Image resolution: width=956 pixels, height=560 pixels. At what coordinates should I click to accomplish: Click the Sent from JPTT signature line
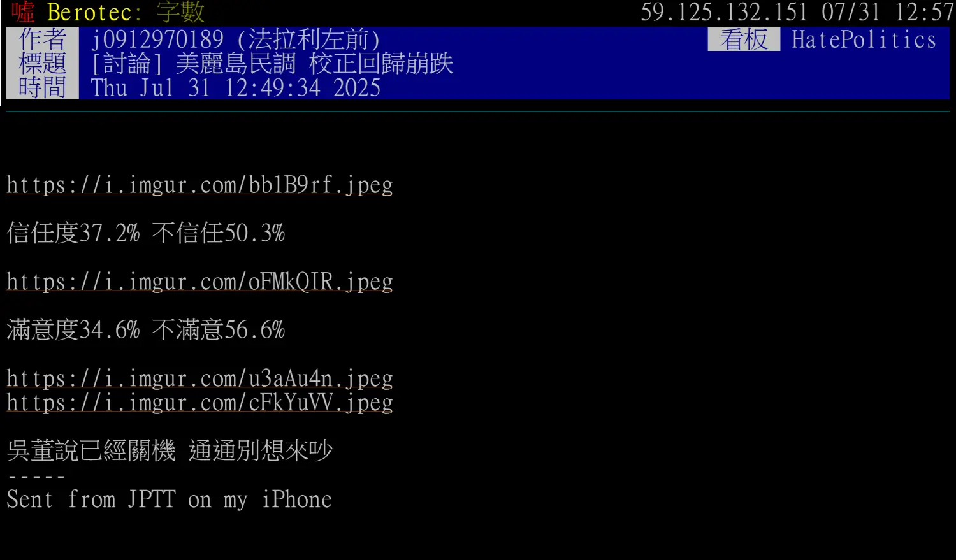point(169,499)
